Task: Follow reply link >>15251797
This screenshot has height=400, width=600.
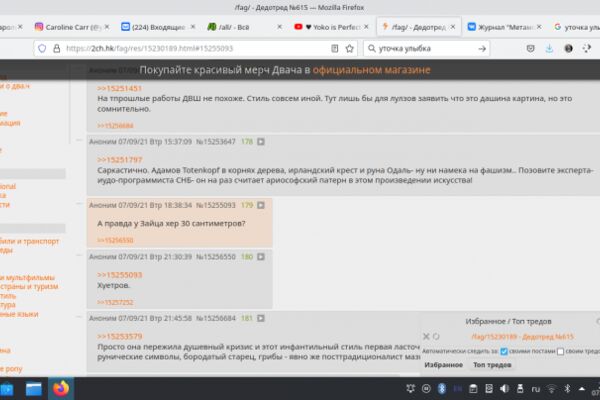Action: point(119,160)
